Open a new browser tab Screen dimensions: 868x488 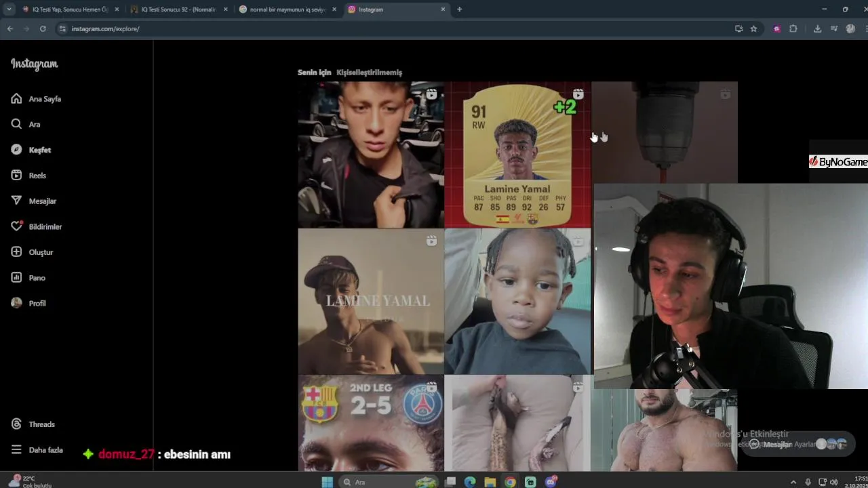tap(459, 9)
